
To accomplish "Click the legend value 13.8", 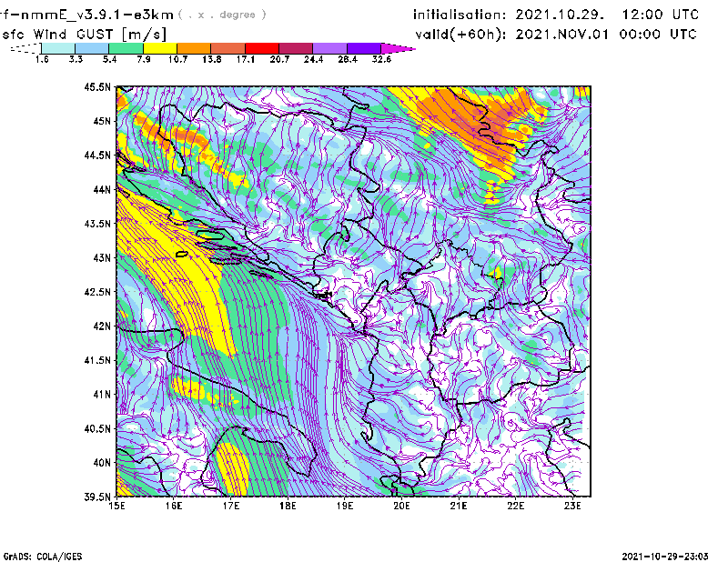I will click(211, 59).
